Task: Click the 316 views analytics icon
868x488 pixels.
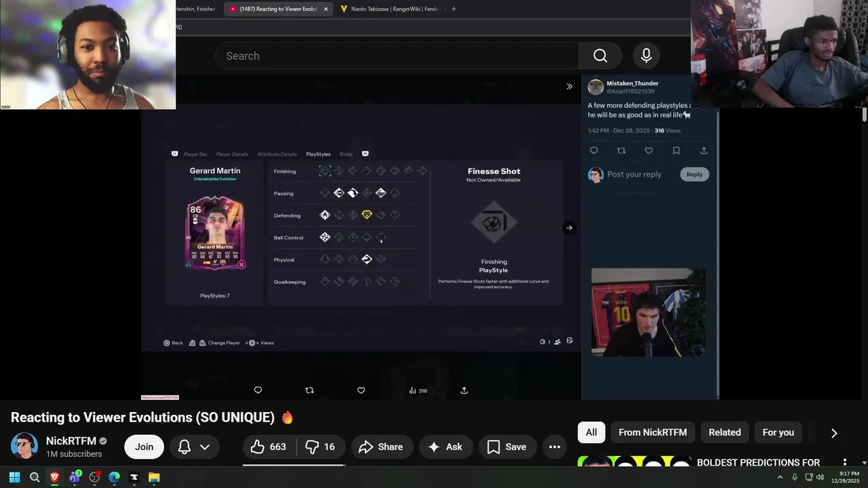Action: tap(418, 390)
